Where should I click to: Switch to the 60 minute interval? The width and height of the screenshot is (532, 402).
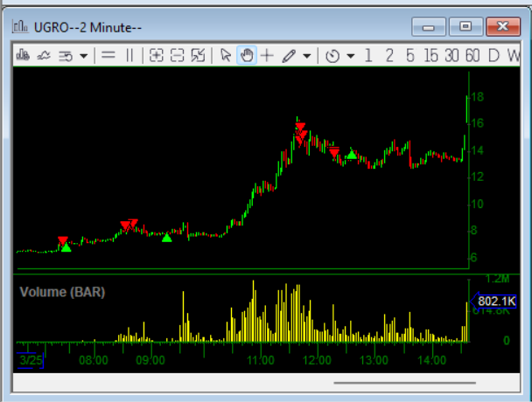tap(472, 55)
